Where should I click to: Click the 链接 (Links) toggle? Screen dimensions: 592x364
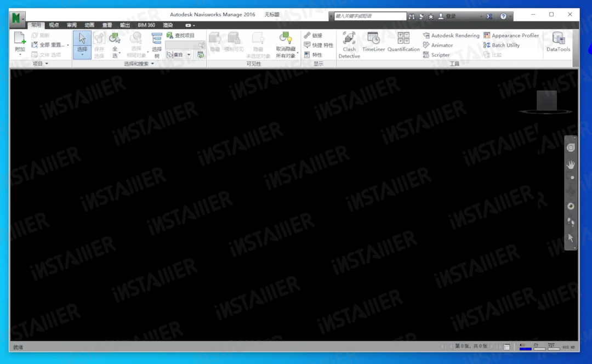(313, 36)
